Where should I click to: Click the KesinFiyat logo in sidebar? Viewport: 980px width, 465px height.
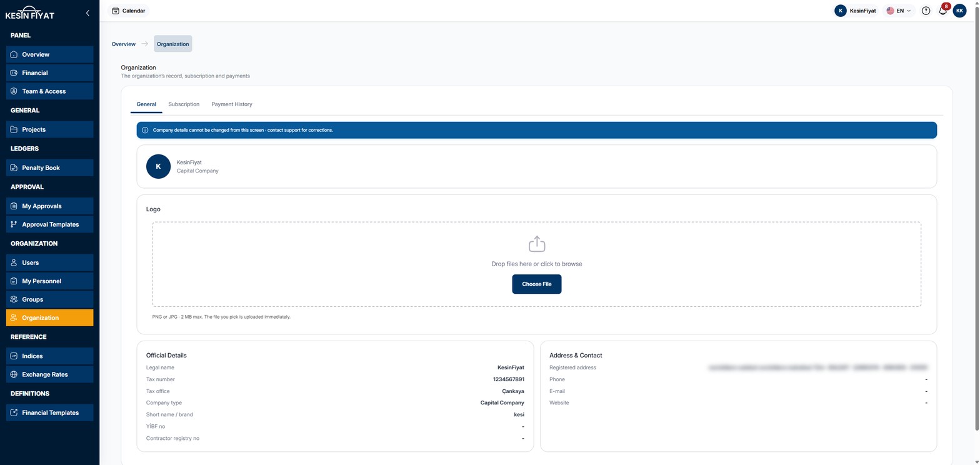[x=30, y=12]
